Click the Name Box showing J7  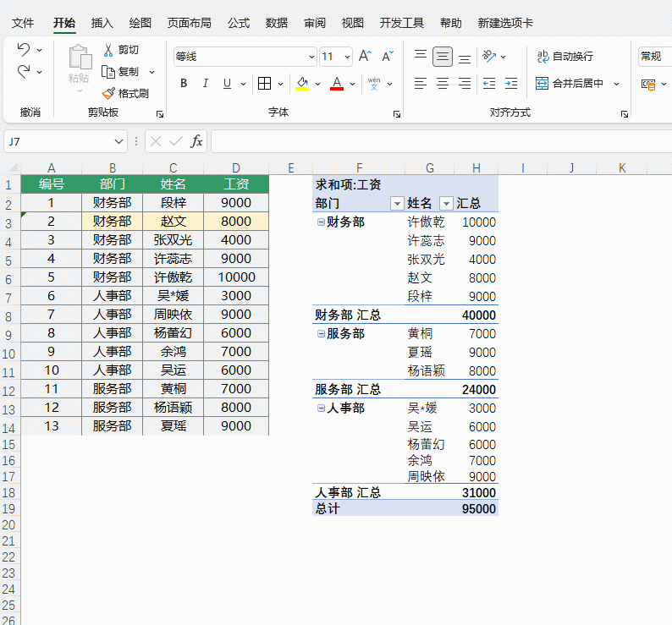click(x=58, y=141)
